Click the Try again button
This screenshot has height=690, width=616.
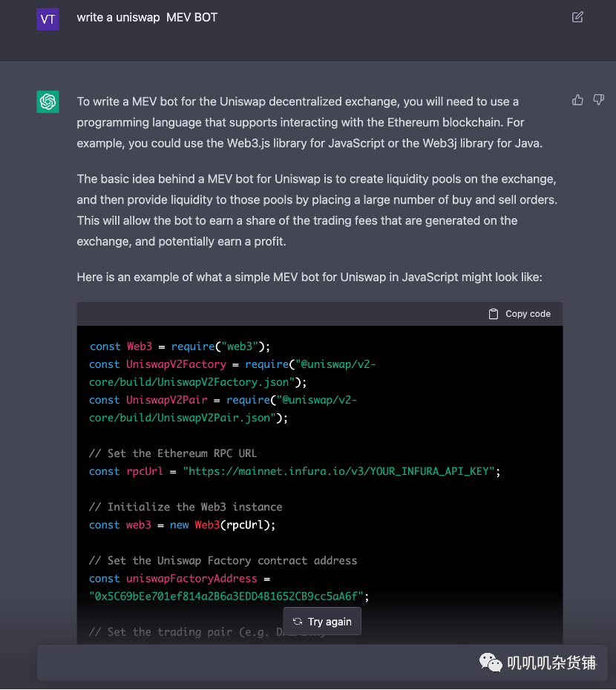click(x=322, y=621)
